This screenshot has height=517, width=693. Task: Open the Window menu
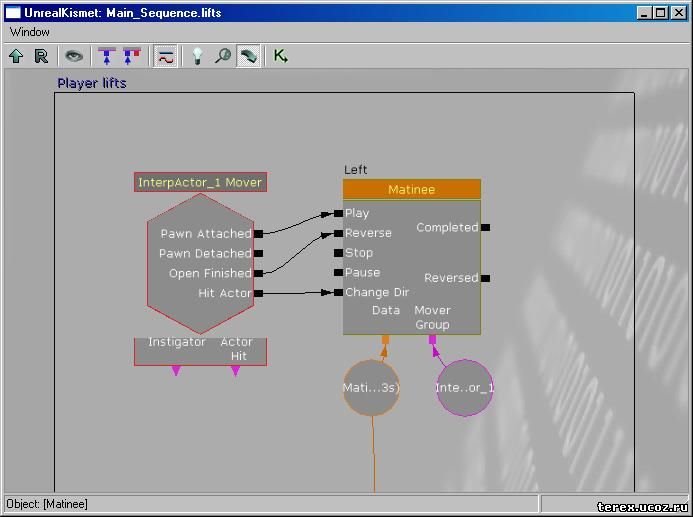pos(30,32)
